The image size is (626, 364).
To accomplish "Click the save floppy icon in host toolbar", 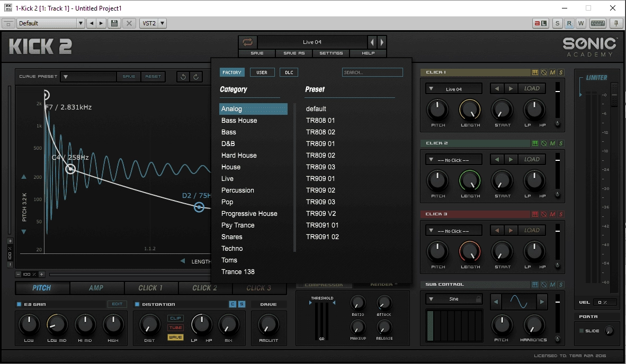I will [x=114, y=23].
